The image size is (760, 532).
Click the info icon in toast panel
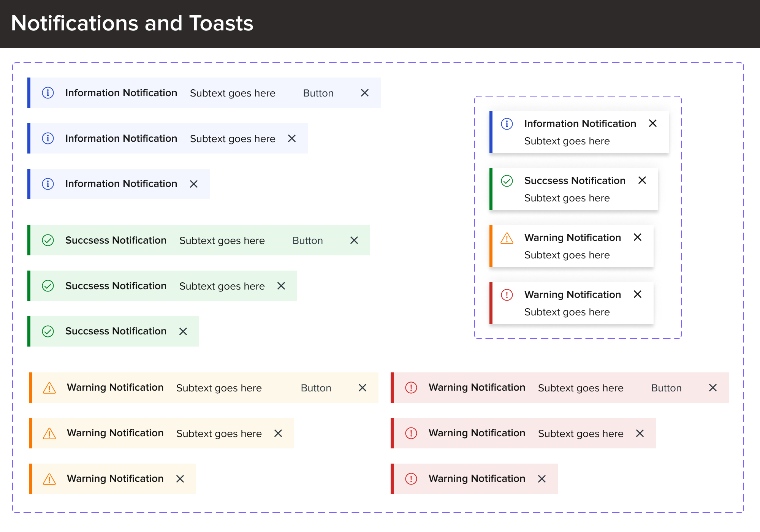pos(507,121)
